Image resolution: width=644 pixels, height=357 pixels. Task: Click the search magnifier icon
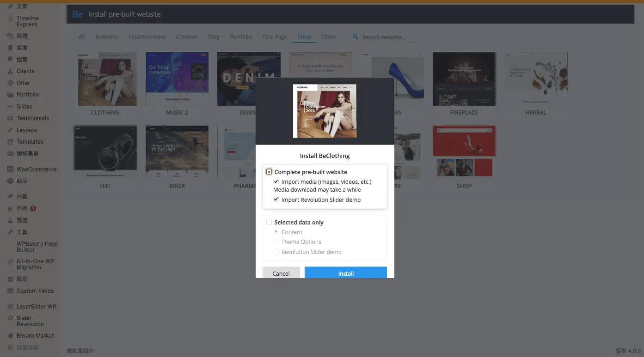click(355, 37)
